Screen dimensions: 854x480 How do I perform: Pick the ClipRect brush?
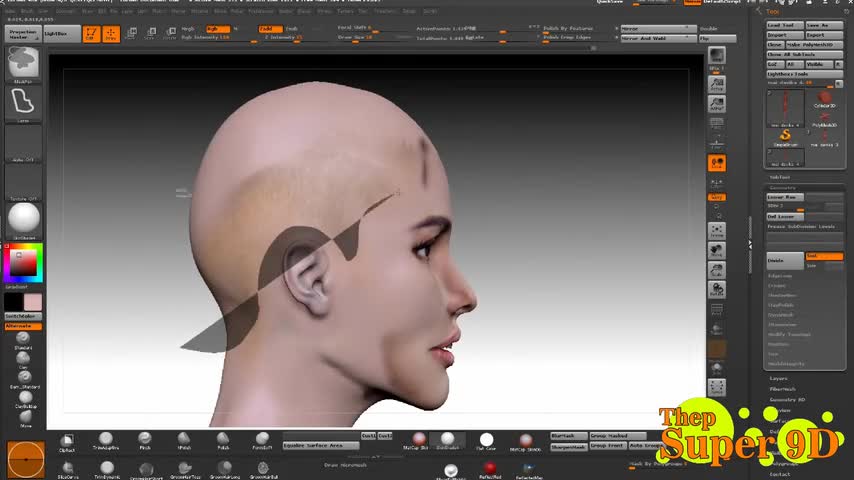pos(67,441)
